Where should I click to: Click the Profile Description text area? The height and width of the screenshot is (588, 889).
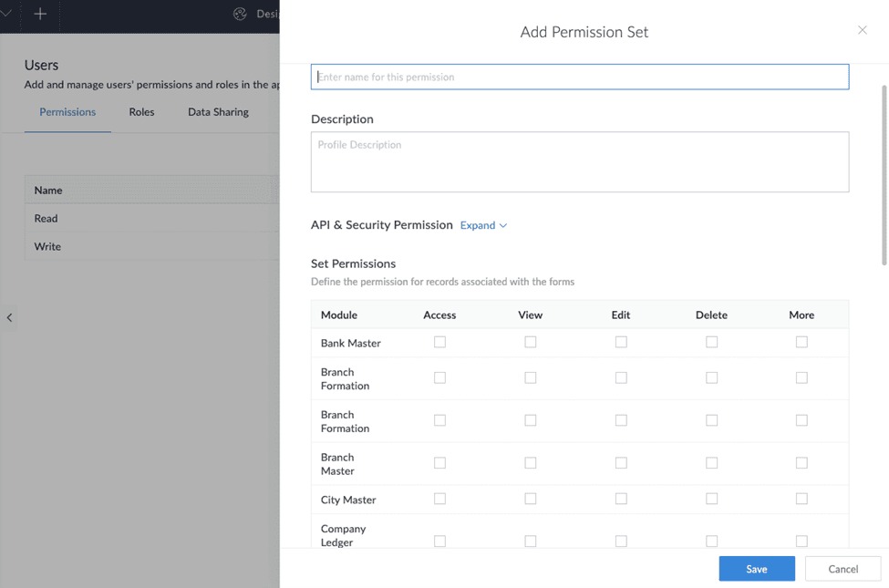[579, 162]
